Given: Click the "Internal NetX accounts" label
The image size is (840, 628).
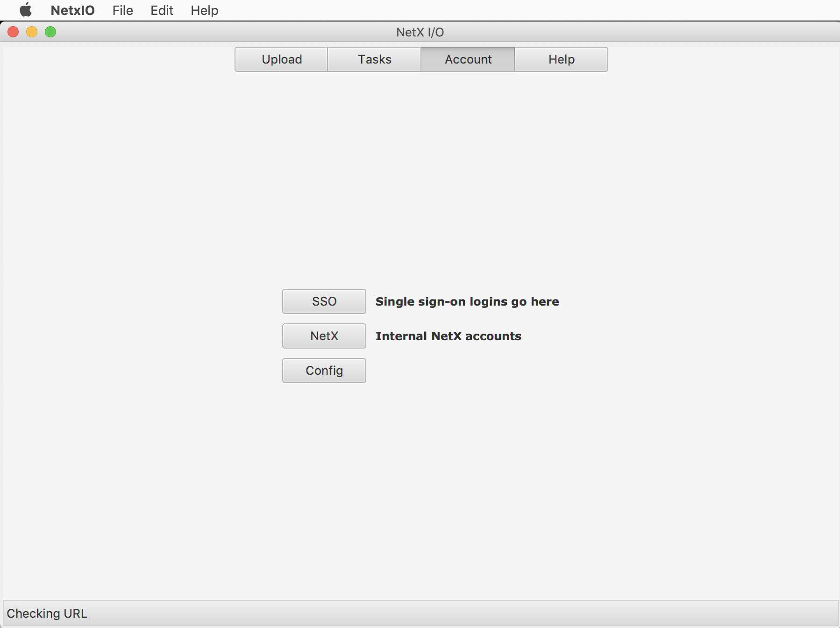Looking at the screenshot, I should pos(448,336).
